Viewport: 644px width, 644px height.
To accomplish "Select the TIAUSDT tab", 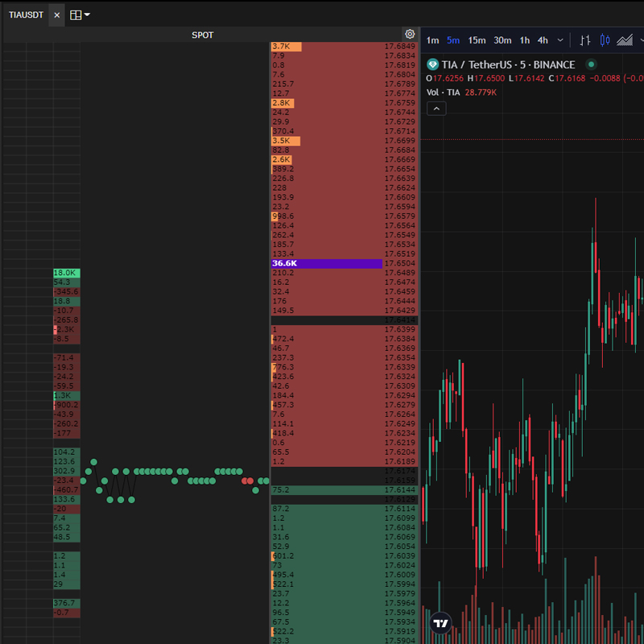I will (x=27, y=14).
